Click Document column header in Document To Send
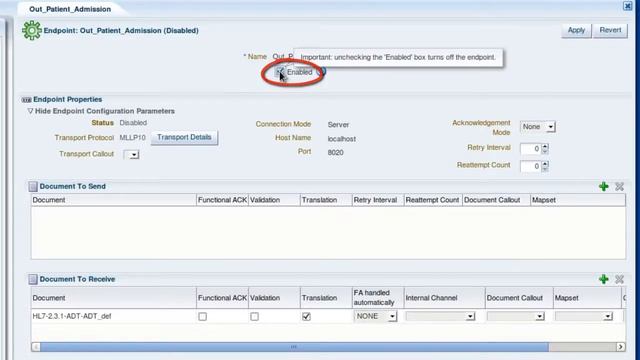 click(113, 200)
